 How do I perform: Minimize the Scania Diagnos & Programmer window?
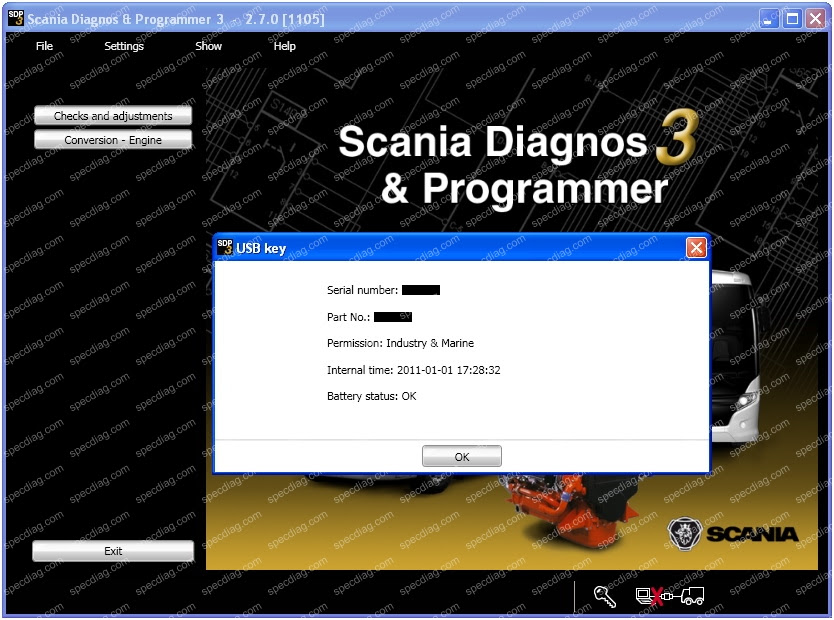point(769,19)
